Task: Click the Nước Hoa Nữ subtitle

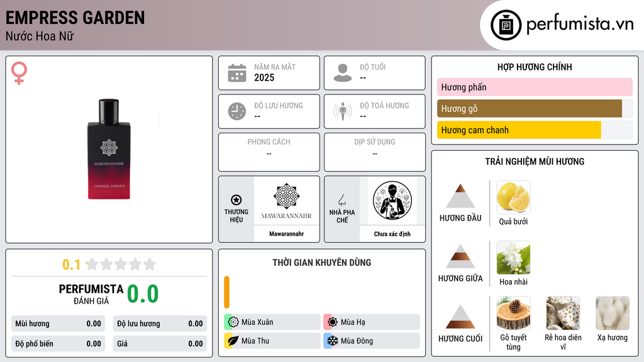Action: (x=40, y=36)
